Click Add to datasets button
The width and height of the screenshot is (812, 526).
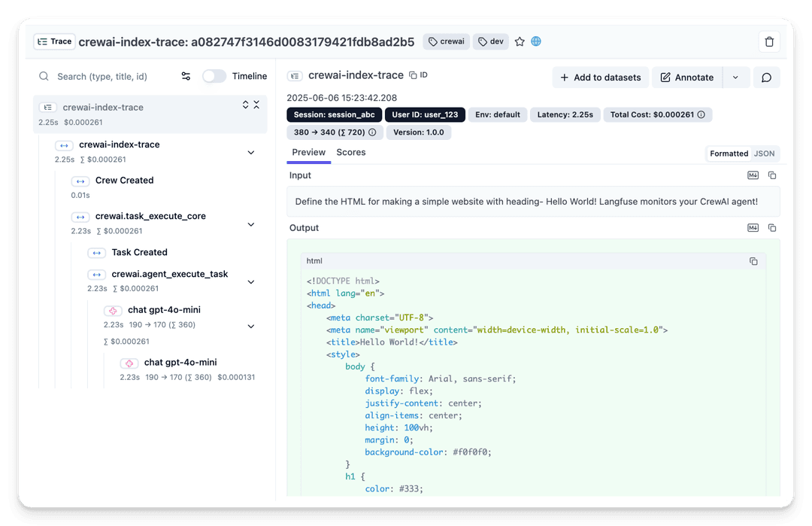(x=600, y=78)
